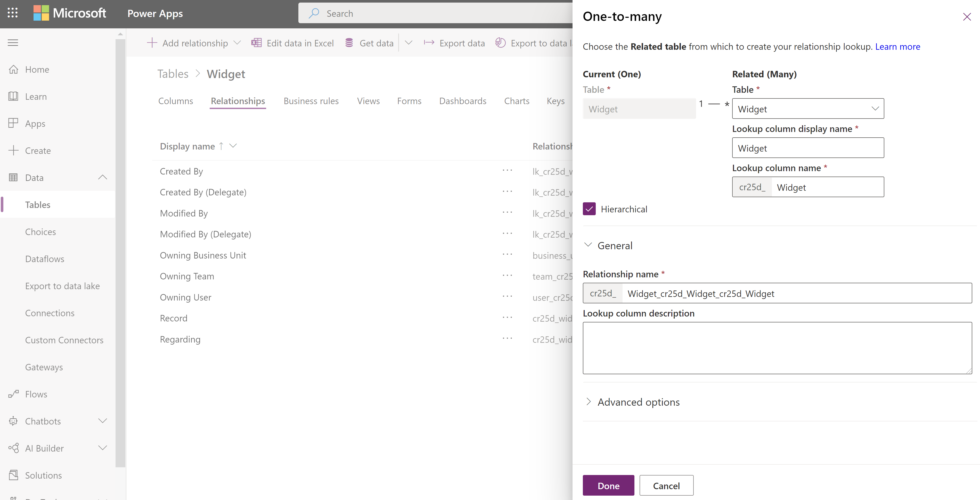
Task: Click the Lookup column description input field
Action: 778,348
